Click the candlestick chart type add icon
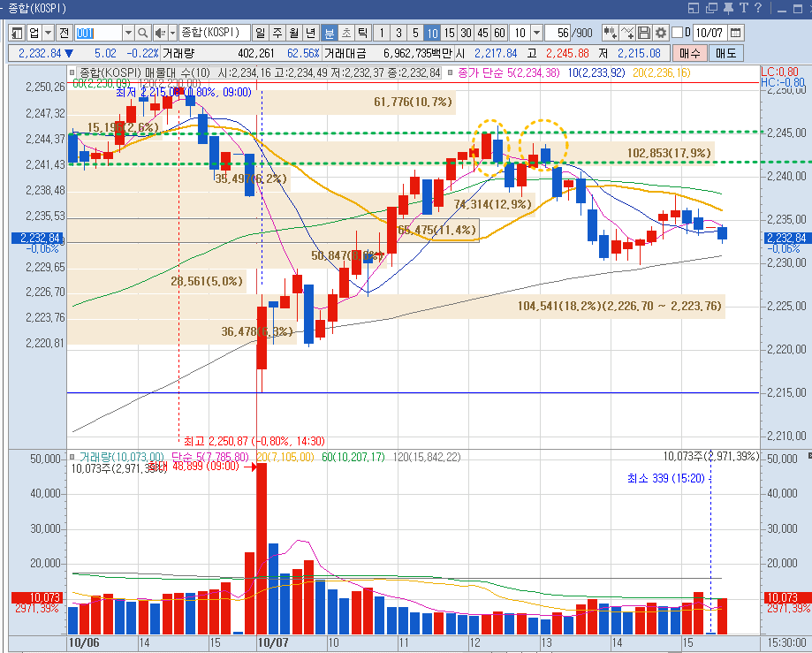This screenshot has width=812, height=653. click(610, 34)
